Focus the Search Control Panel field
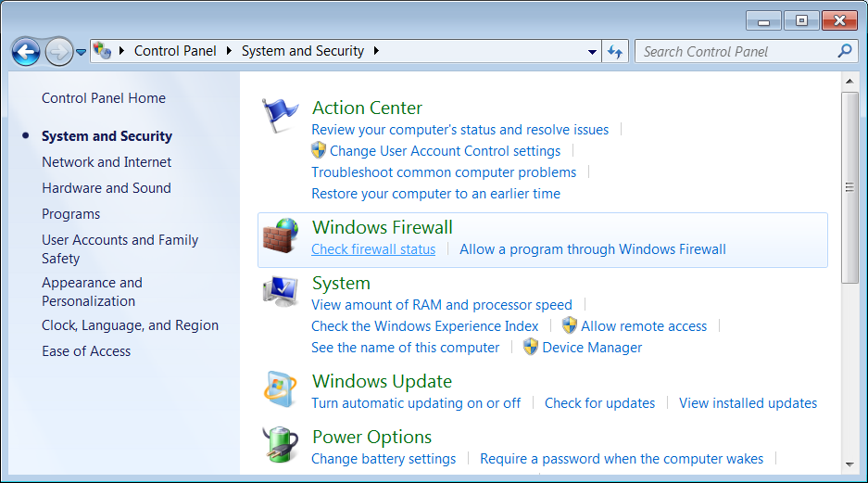868x483 pixels. (736, 52)
